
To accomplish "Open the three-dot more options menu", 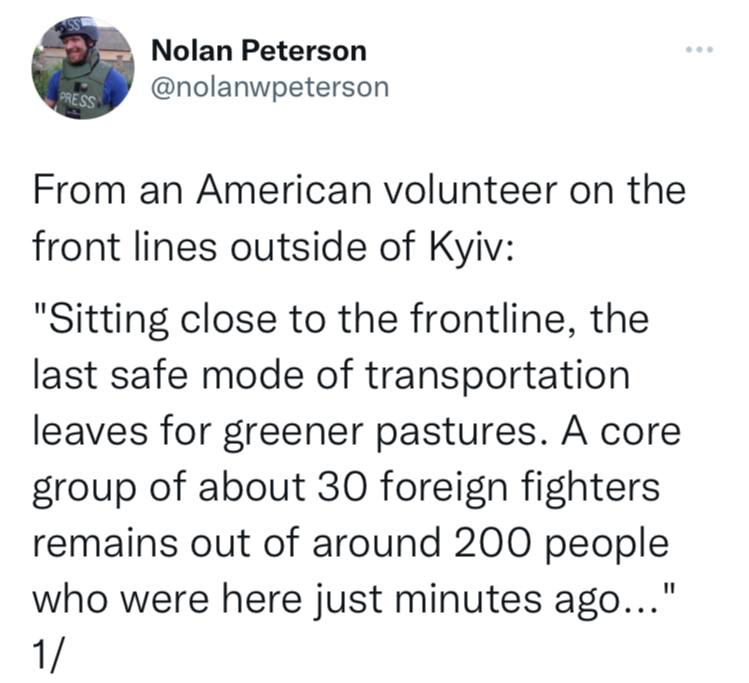I will (x=699, y=49).
